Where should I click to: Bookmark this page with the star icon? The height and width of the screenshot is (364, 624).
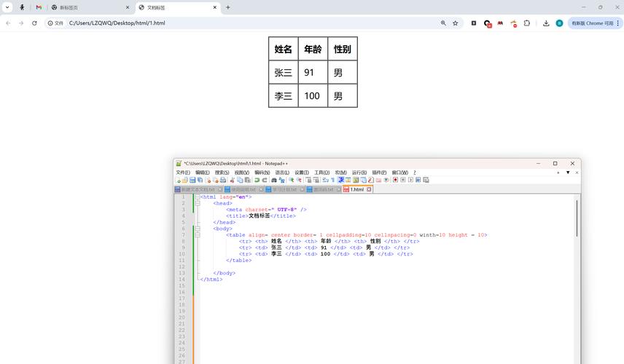point(456,23)
